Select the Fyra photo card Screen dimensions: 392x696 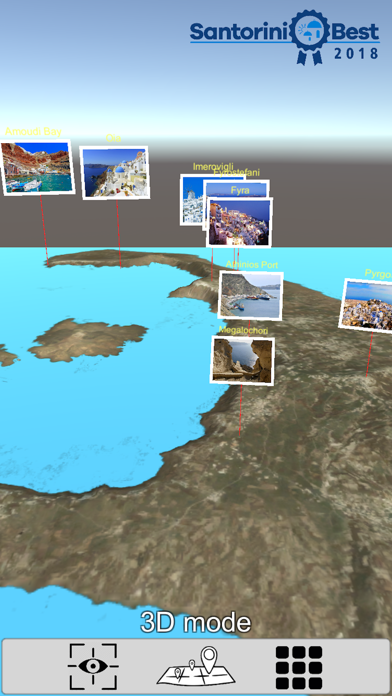pos(239,222)
